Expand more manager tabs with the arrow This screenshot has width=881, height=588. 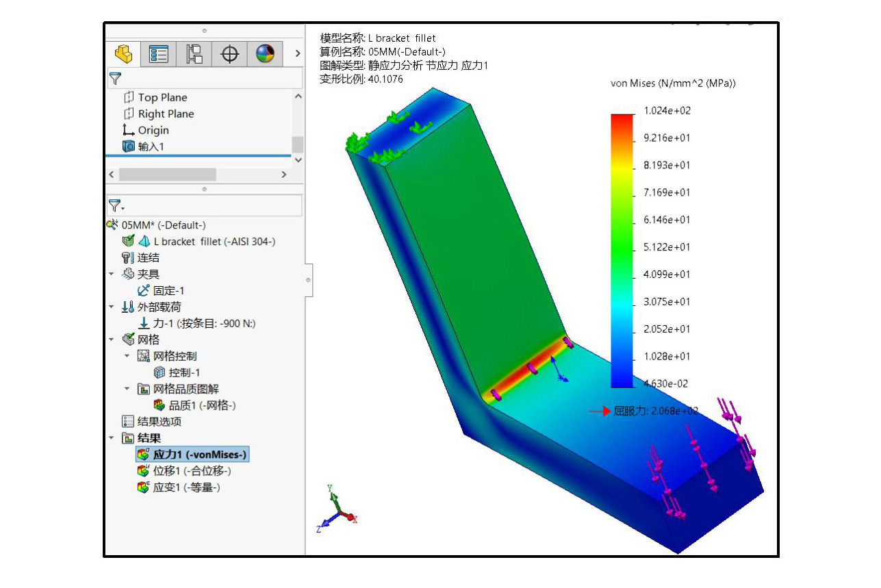click(297, 53)
